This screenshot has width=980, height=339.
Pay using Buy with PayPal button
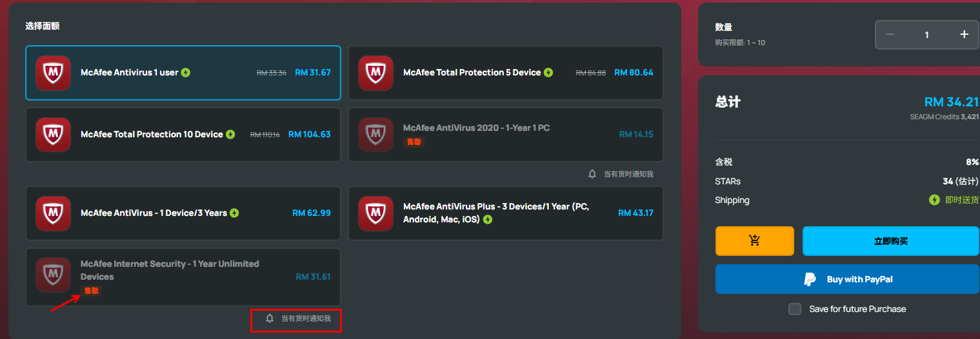point(847,279)
